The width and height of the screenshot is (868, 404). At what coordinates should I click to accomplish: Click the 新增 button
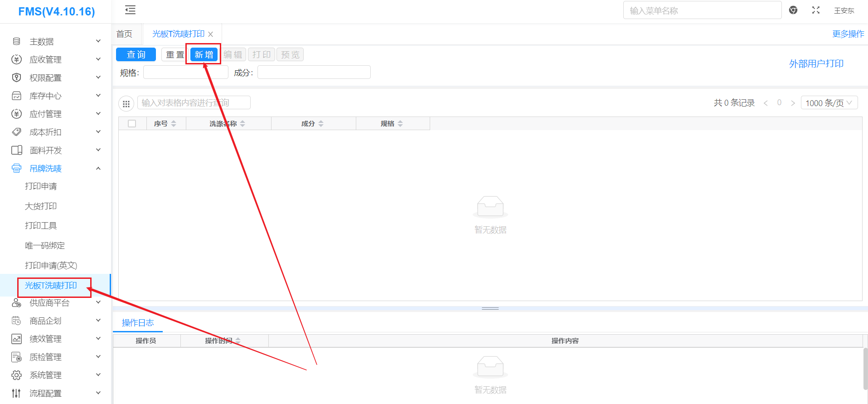click(204, 55)
